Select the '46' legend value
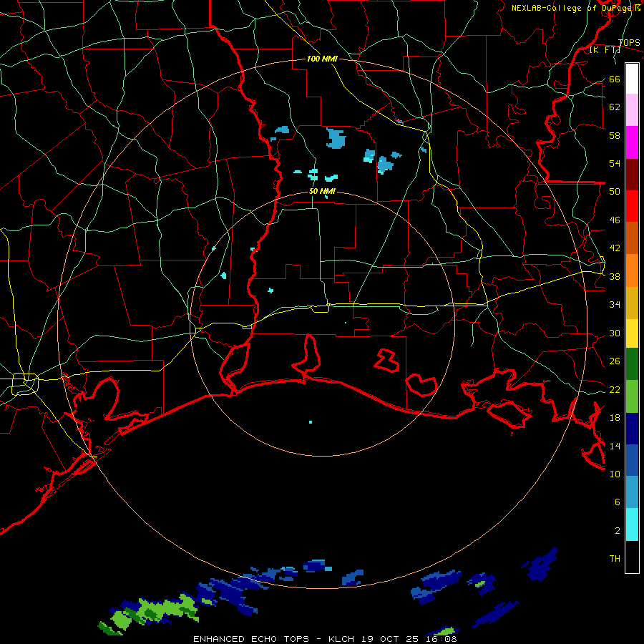644x644 pixels. coord(615,220)
